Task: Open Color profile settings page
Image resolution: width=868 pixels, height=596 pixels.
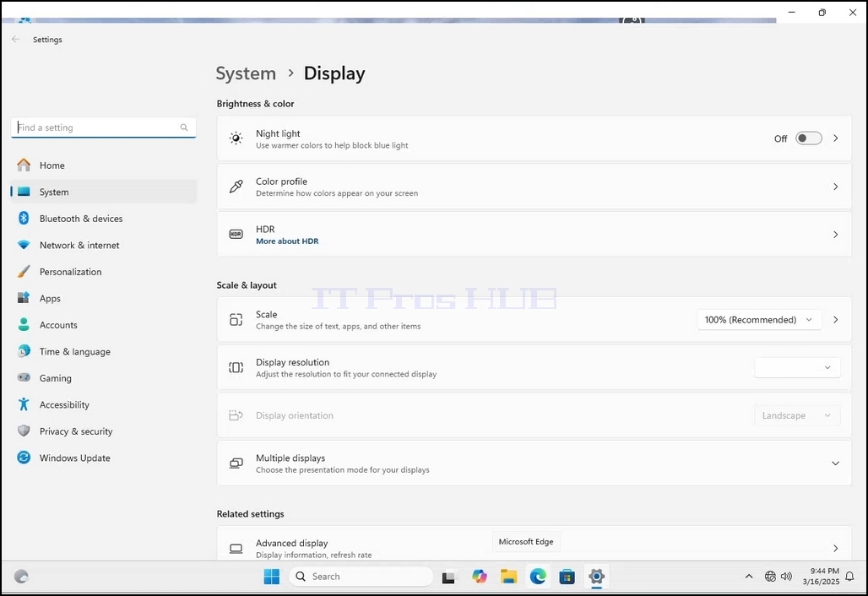Action: point(534,187)
